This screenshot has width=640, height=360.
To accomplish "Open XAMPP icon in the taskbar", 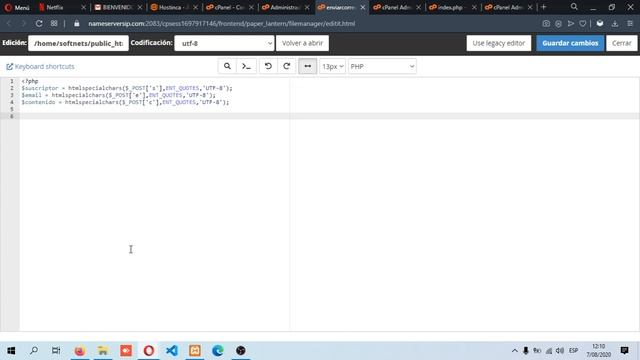I will coord(195,351).
